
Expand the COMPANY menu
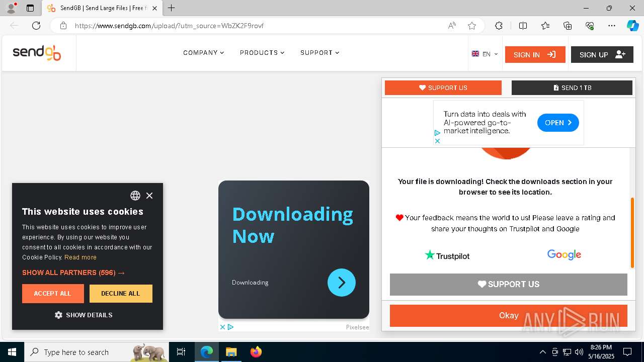[x=203, y=53]
